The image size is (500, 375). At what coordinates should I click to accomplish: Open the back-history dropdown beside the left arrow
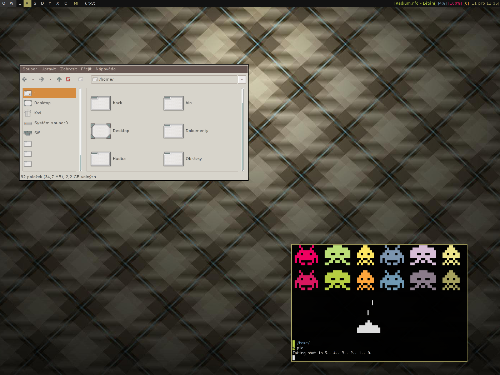(x=33, y=80)
